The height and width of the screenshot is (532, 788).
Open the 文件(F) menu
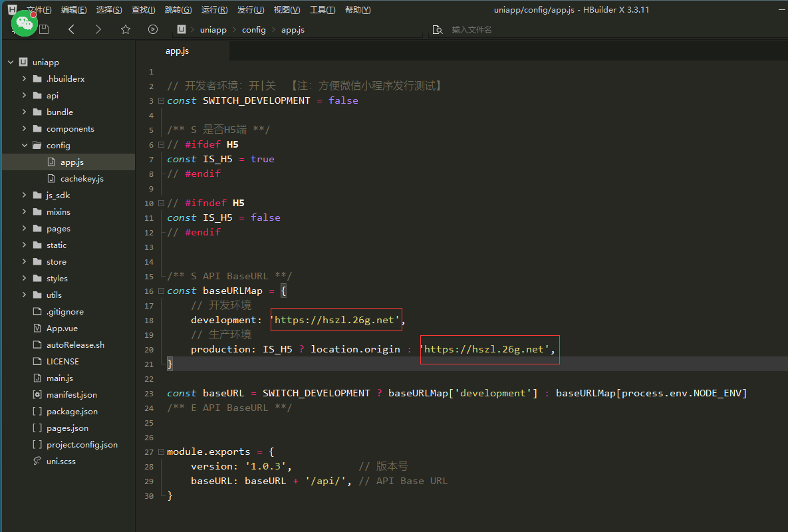(39, 9)
